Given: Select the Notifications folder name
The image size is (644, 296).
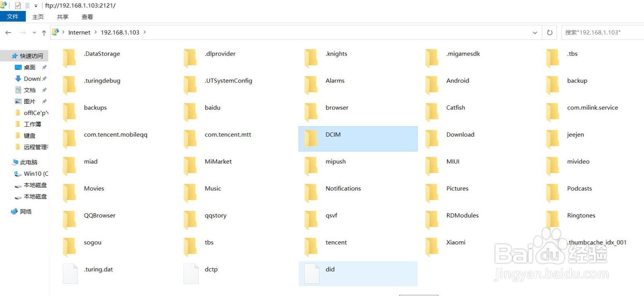Looking at the screenshot, I should (x=343, y=188).
